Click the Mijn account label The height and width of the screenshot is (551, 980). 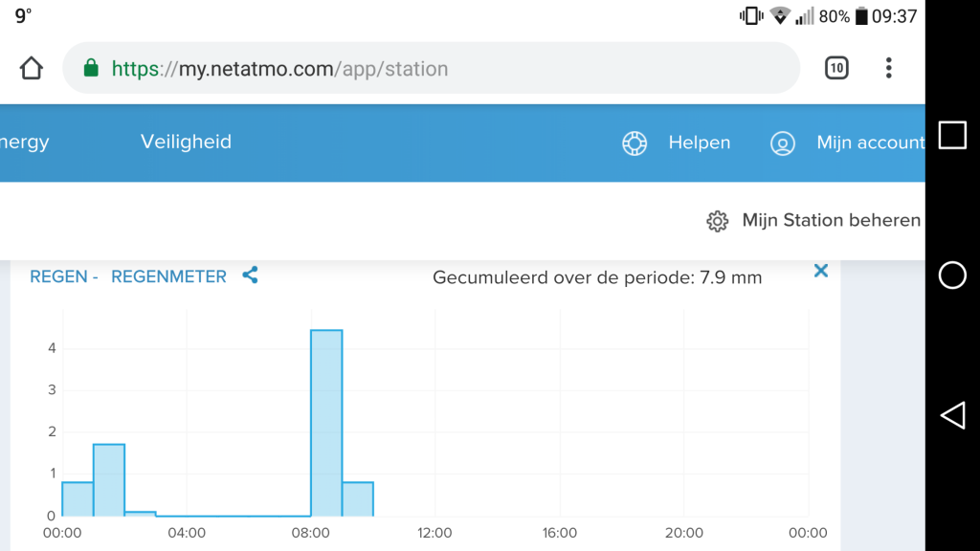871,143
